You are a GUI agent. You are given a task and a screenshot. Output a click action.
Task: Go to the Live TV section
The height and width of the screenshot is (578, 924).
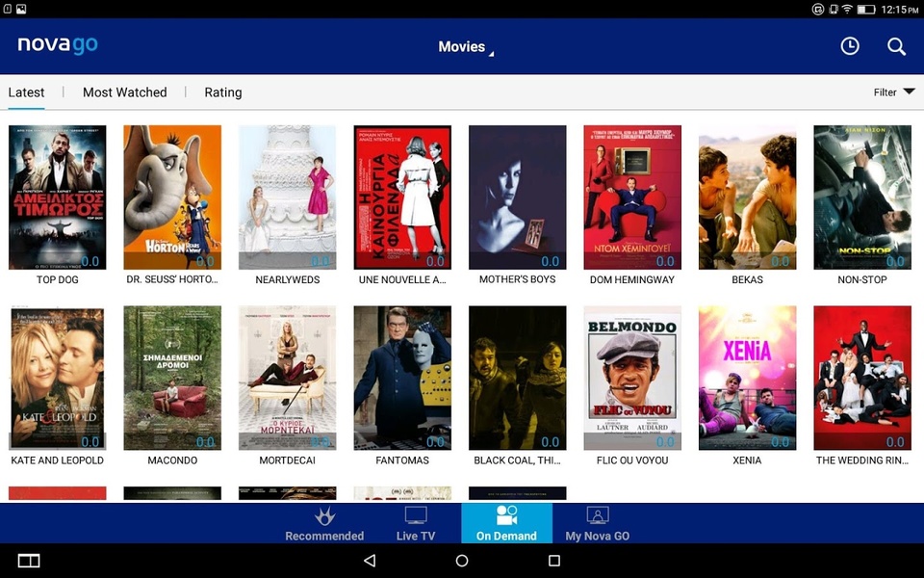[x=416, y=524]
